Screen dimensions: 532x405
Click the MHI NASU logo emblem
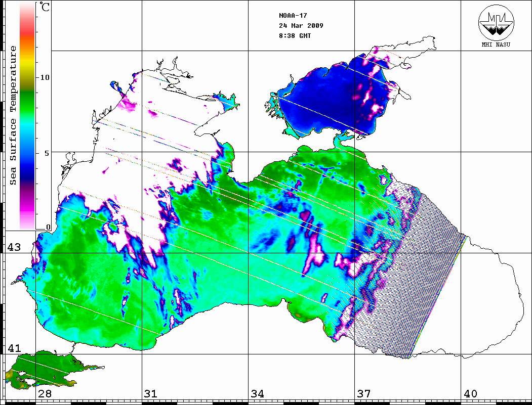coord(496,22)
